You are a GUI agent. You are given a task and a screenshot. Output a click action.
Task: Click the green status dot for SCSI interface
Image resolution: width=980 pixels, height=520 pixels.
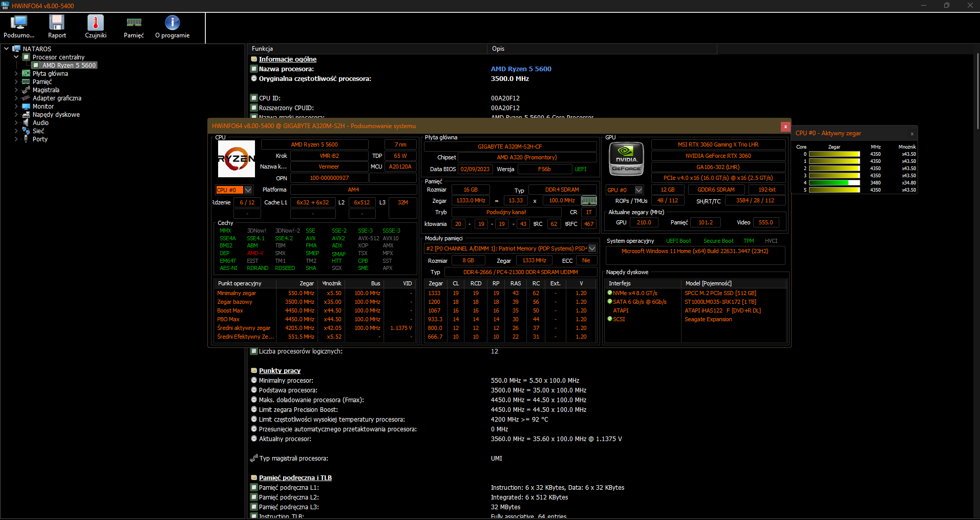610,319
